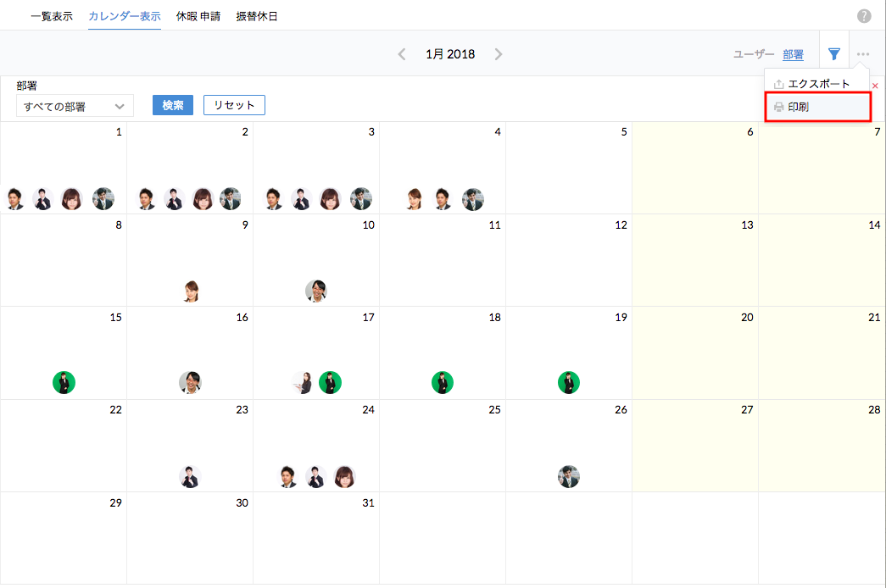The image size is (886, 588).
Task: Open the 休暇 申請 tab
Action: click(198, 16)
